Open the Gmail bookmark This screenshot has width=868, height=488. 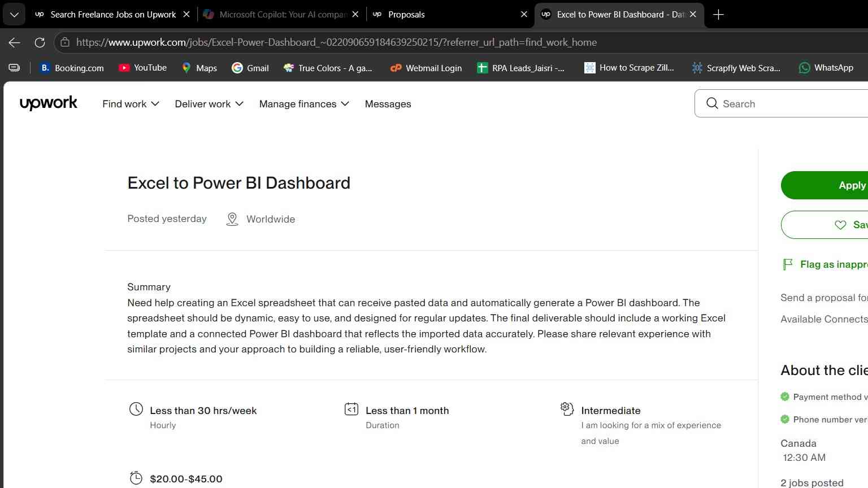[250, 68]
